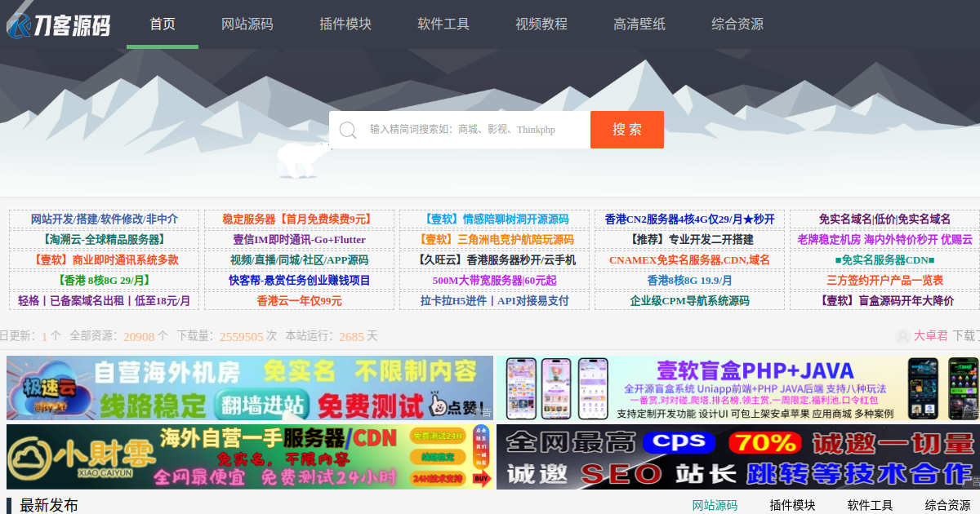Select the download count 2559505

(241, 337)
